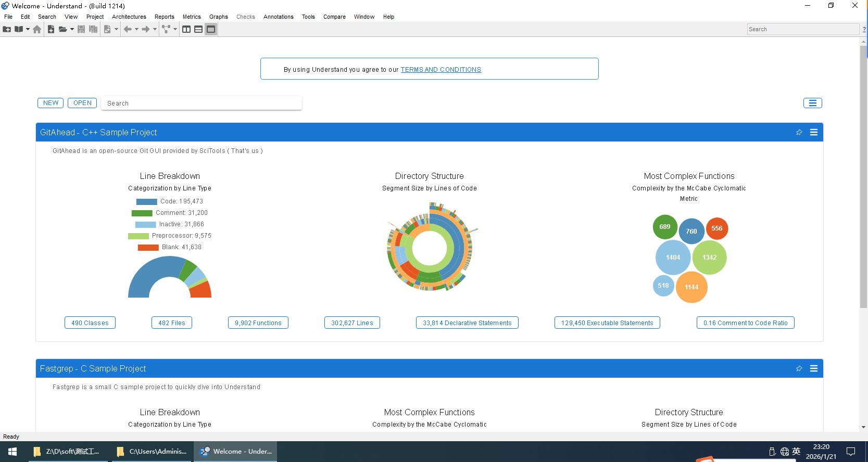The height and width of the screenshot is (462, 868).
Task: Click the graph hierarchy icon in toolbar
Action: (166, 30)
